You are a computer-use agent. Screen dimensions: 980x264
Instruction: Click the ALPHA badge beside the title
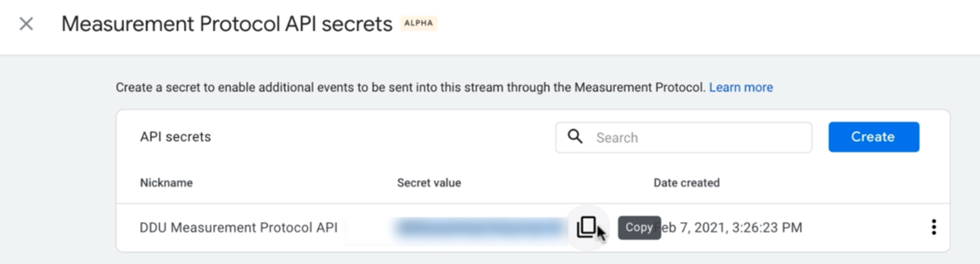click(419, 24)
